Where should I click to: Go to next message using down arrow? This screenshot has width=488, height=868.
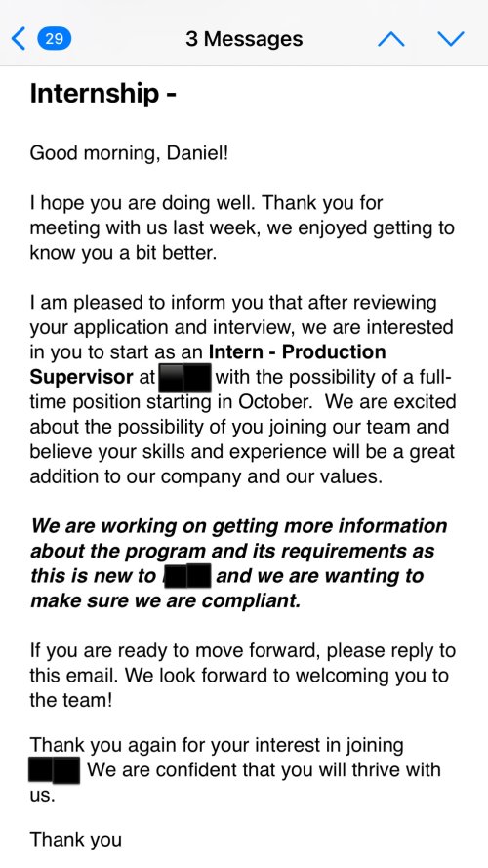[x=450, y=39]
